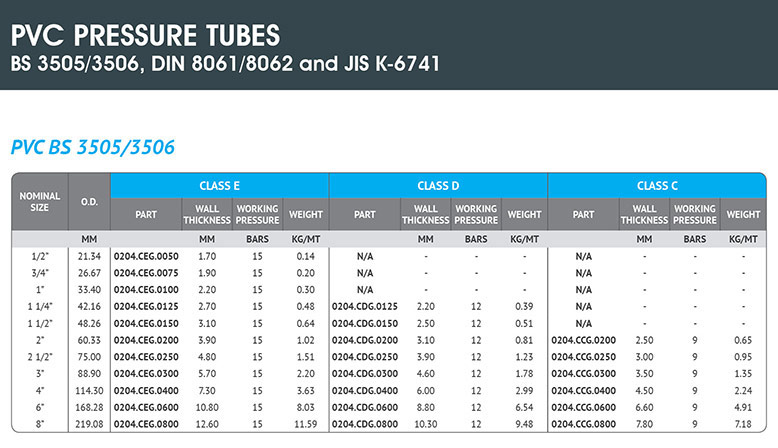Click part number 0204.CEG.0125
778x448 pixels.
(x=146, y=307)
